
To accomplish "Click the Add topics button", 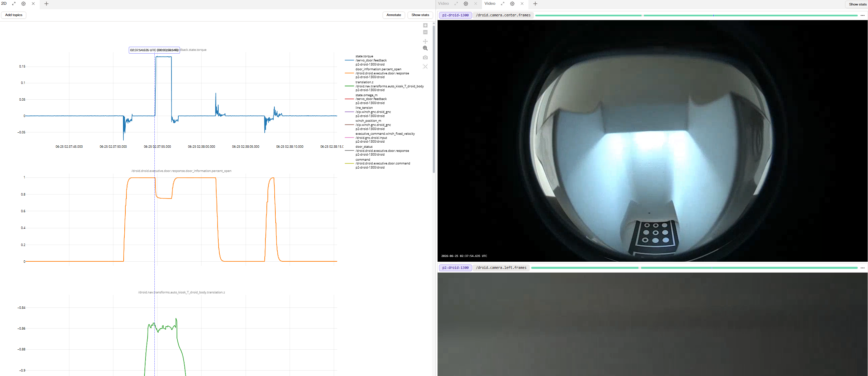I will pos(14,15).
